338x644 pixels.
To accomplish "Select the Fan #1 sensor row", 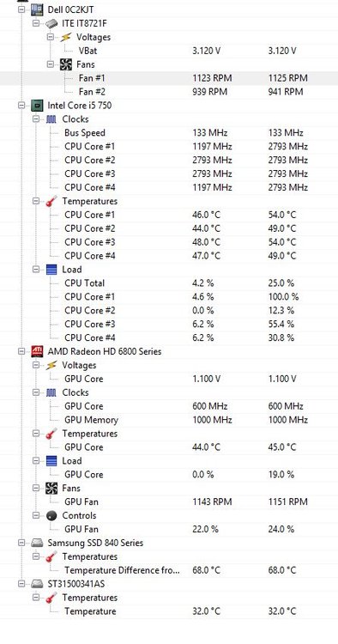I will tap(169, 78).
